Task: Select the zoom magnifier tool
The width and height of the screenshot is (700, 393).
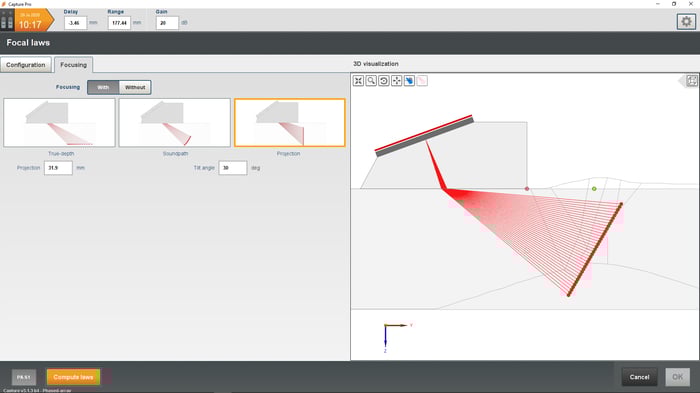Action: click(371, 81)
